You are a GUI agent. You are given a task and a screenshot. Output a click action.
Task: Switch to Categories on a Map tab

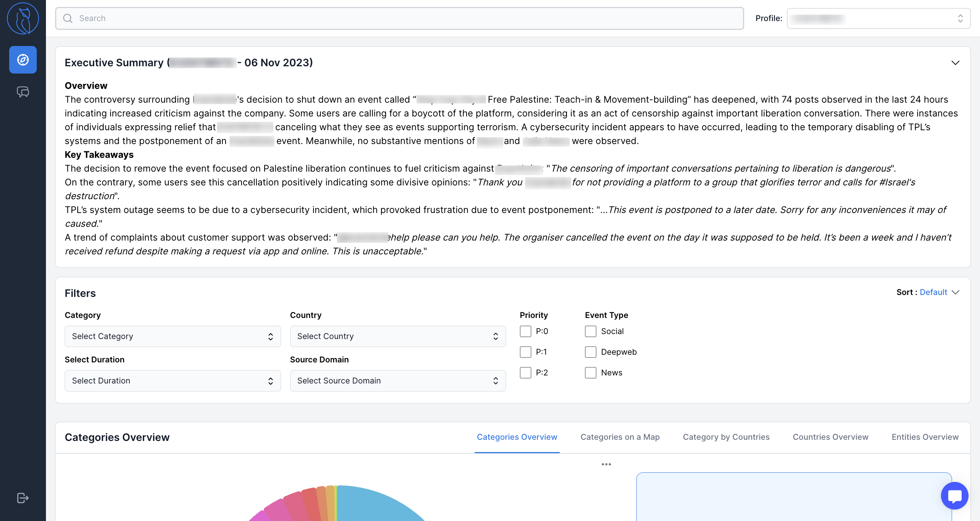620,437
